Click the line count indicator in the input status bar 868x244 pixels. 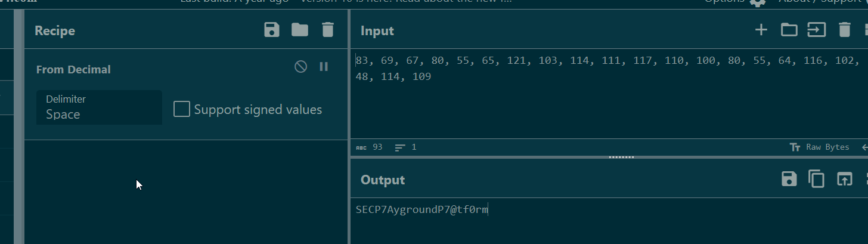pyautogui.click(x=405, y=147)
